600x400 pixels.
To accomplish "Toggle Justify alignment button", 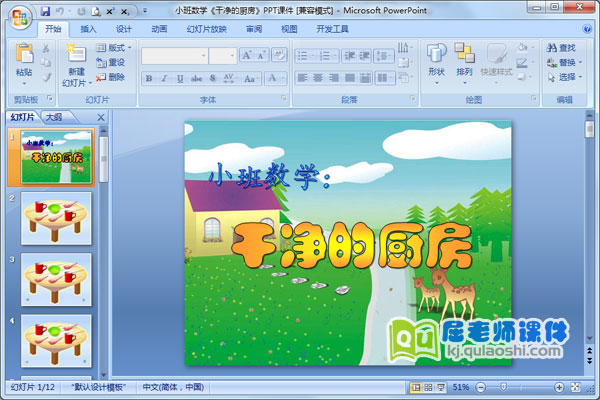I will pyautogui.click(x=350, y=78).
